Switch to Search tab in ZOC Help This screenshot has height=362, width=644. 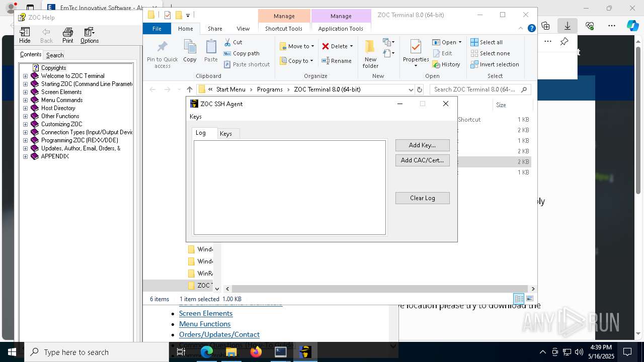(x=55, y=55)
